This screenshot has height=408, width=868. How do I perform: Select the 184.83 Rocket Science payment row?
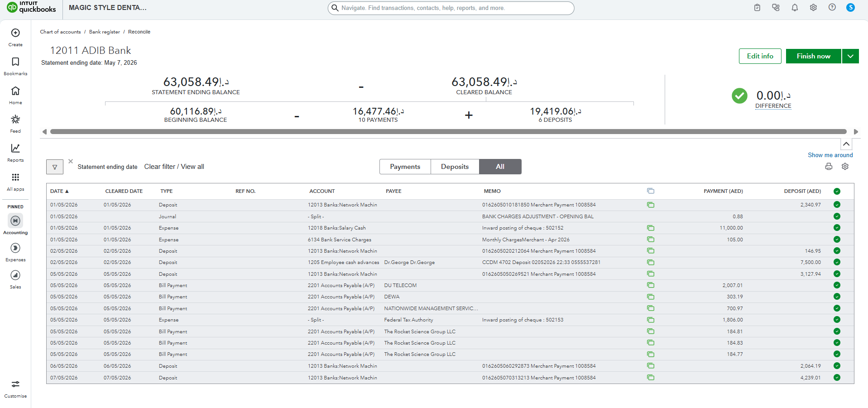tap(450, 343)
